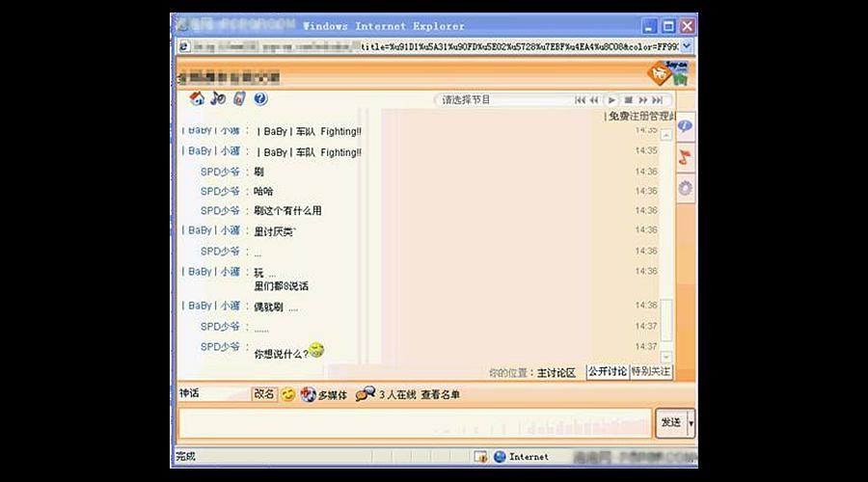Viewport: 868px width, 482px height.
Task: Skip to last track in player
Action: 657,100
